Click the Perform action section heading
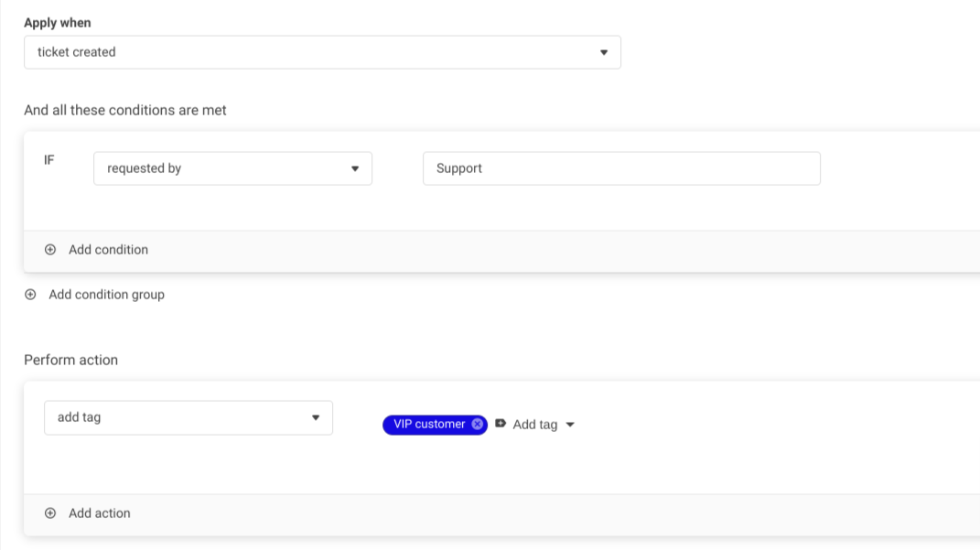This screenshot has height=550, width=980. point(70,360)
